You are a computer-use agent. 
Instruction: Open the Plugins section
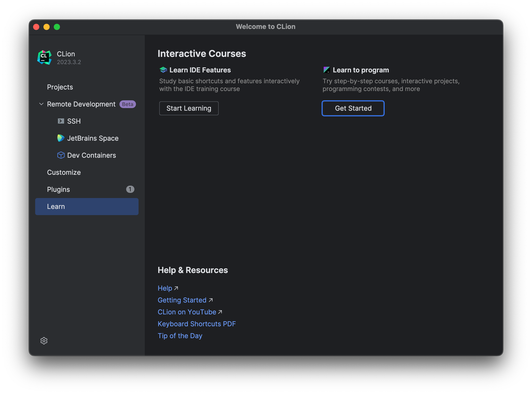coord(58,190)
